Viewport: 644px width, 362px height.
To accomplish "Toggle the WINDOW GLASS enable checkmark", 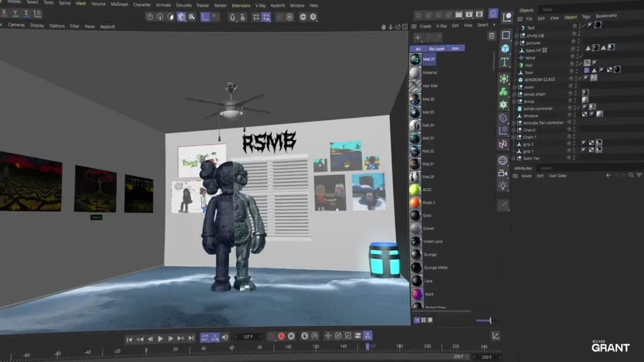I will click(x=579, y=78).
